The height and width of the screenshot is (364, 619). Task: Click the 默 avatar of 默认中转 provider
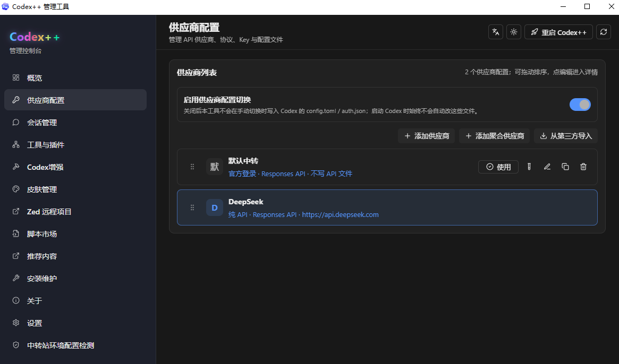pyautogui.click(x=214, y=167)
